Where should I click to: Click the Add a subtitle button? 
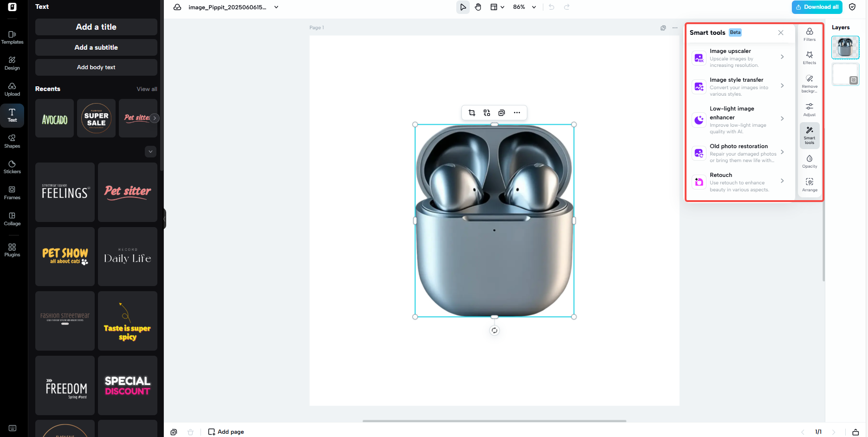[x=96, y=47]
